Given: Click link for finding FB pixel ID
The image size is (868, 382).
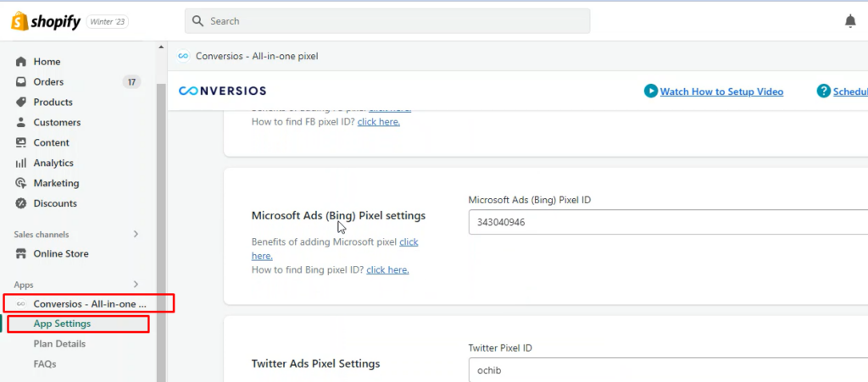Looking at the screenshot, I should tap(379, 122).
